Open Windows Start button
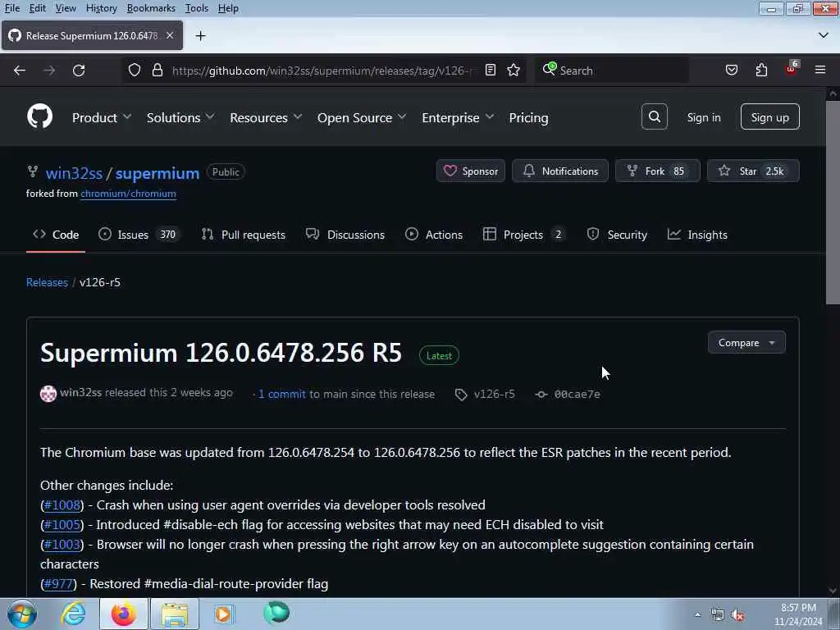840x630 pixels. (x=22, y=614)
